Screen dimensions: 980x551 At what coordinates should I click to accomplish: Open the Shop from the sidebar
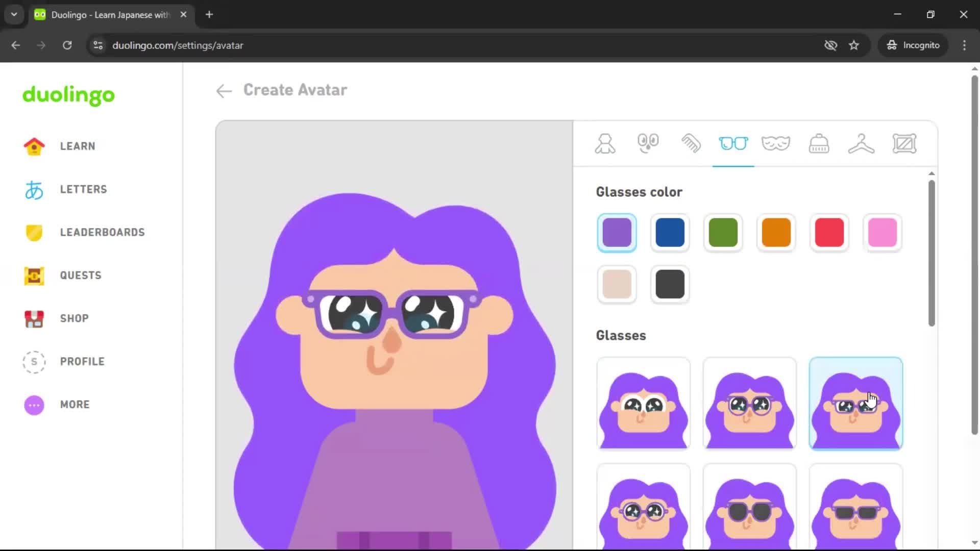(73, 318)
